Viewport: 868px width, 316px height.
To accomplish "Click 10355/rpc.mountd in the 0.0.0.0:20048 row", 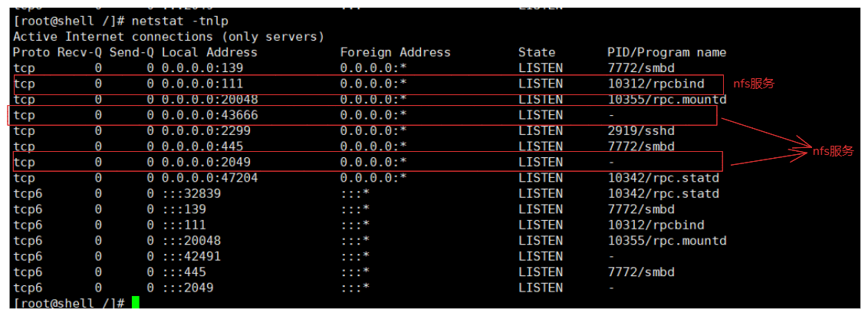I will pos(666,100).
